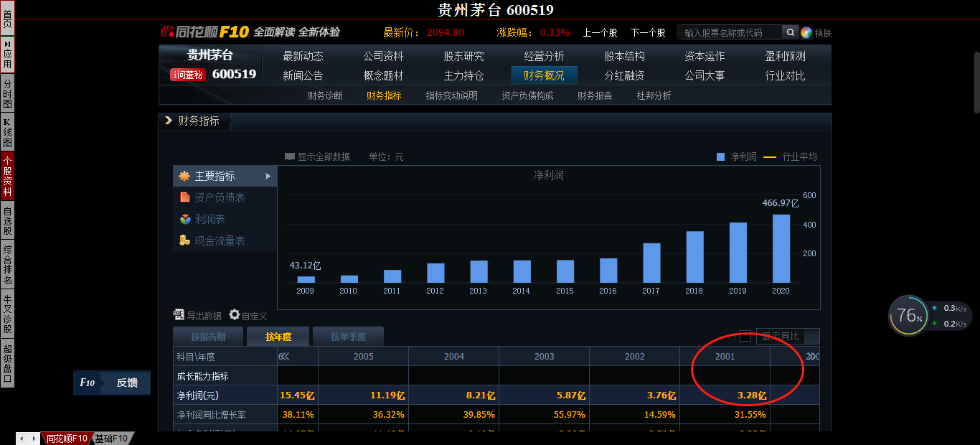
Task: Click the 导出数据 export icon
Action: [x=179, y=314]
